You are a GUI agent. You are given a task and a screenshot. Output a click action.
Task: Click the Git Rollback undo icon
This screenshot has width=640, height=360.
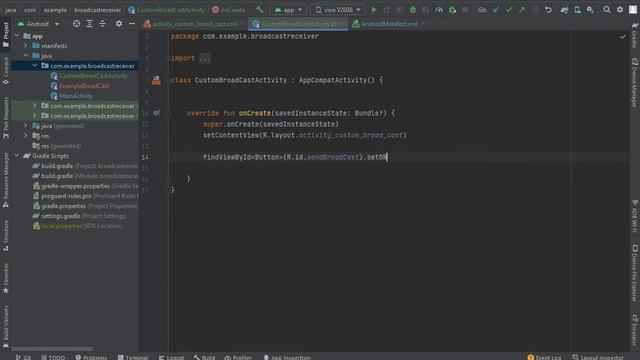548,9
